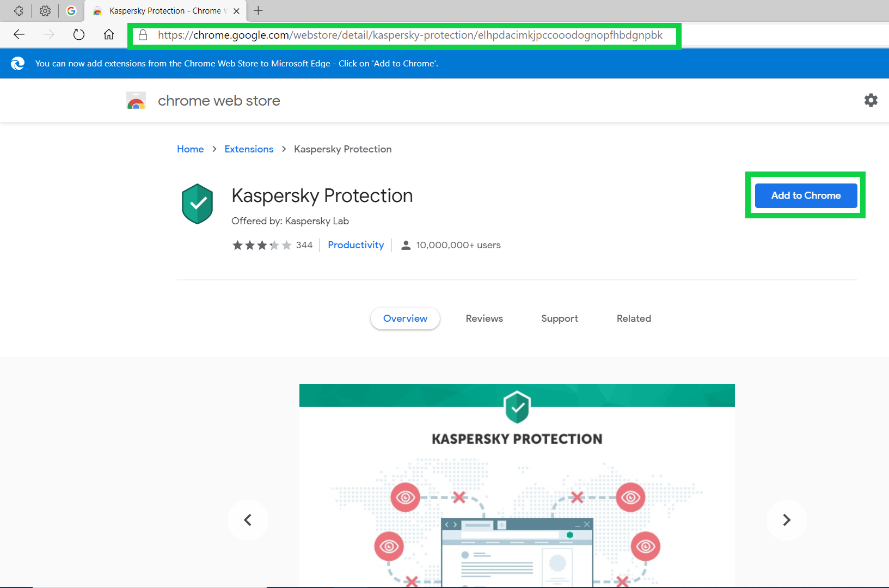Click the browser Forward arrow
The image size is (889, 588).
tap(49, 35)
